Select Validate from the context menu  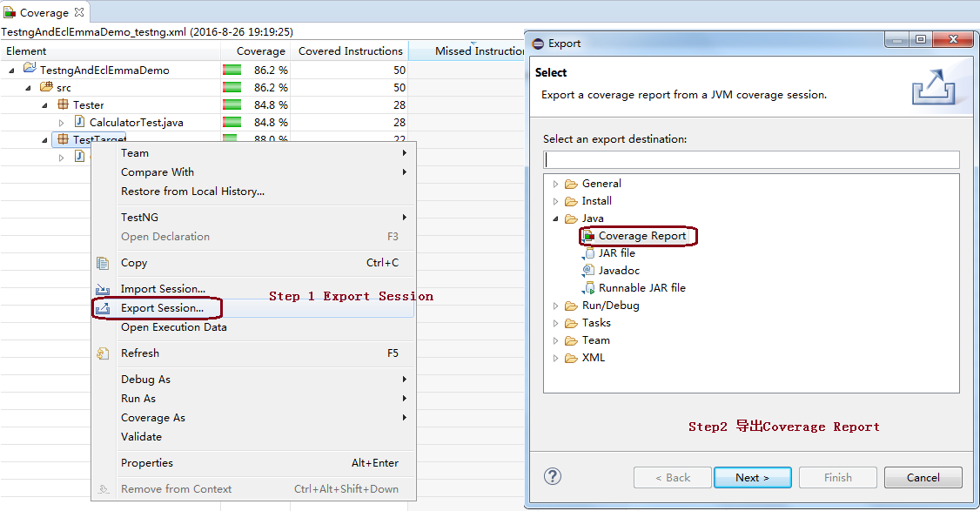(x=254, y=437)
